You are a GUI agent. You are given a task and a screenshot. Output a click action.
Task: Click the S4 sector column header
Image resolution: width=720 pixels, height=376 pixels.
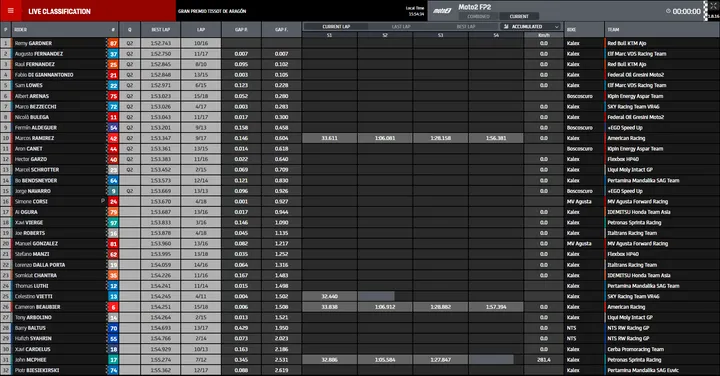[496, 35]
